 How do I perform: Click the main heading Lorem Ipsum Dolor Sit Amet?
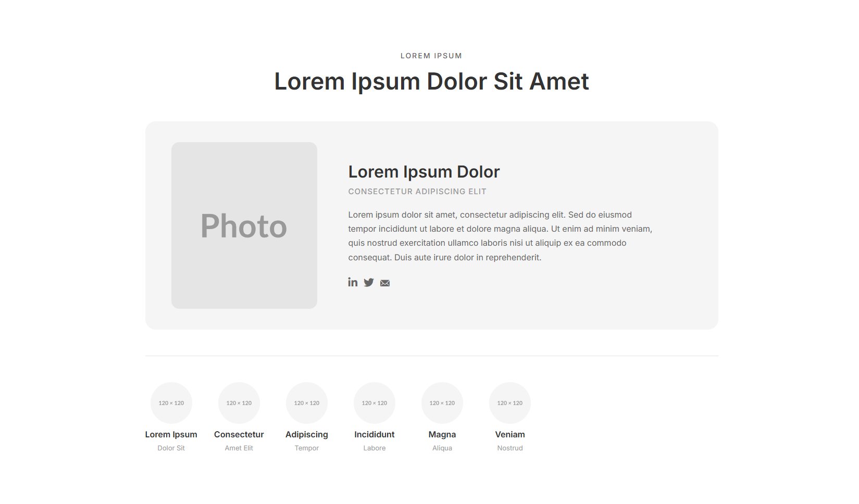[x=431, y=82]
